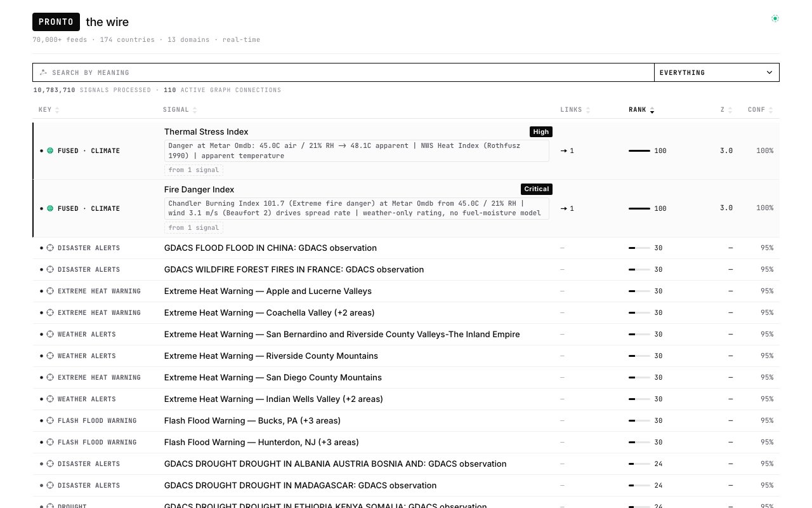Click the globe icon in Fire Danger Index row
The width and height of the screenshot is (812, 508).
tap(50, 208)
